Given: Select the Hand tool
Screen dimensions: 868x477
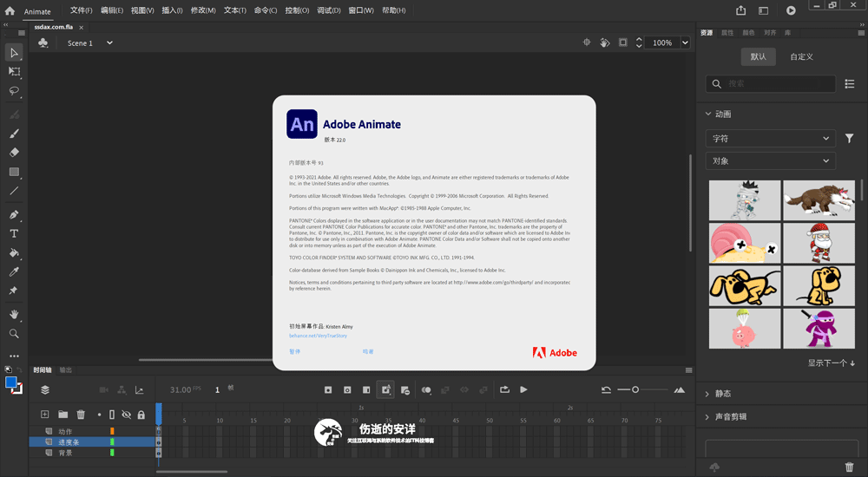Looking at the screenshot, I should (15, 314).
